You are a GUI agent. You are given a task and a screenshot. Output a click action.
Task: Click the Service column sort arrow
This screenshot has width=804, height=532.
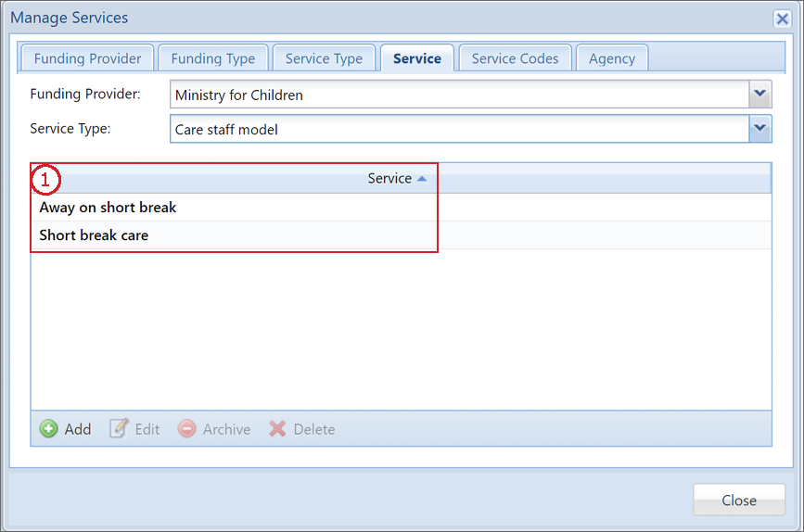[x=422, y=178]
